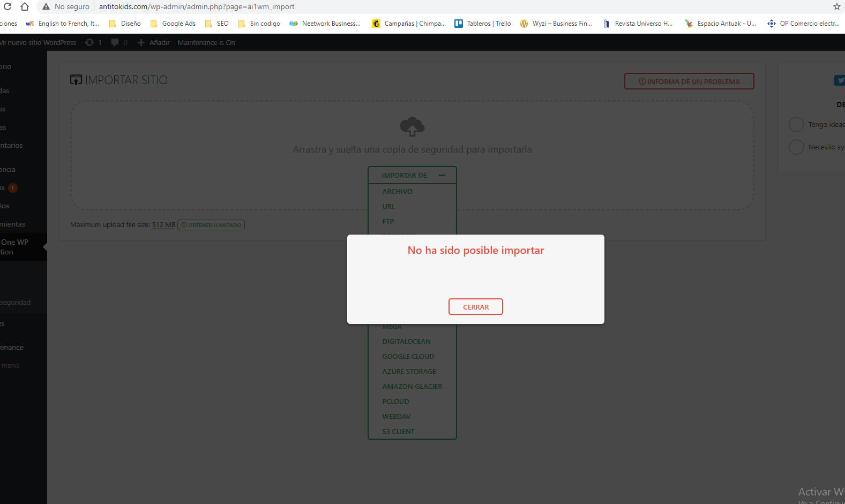Choose PCLOUD as import source
Image resolution: width=845 pixels, height=504 pixels.
pos(395,401)
